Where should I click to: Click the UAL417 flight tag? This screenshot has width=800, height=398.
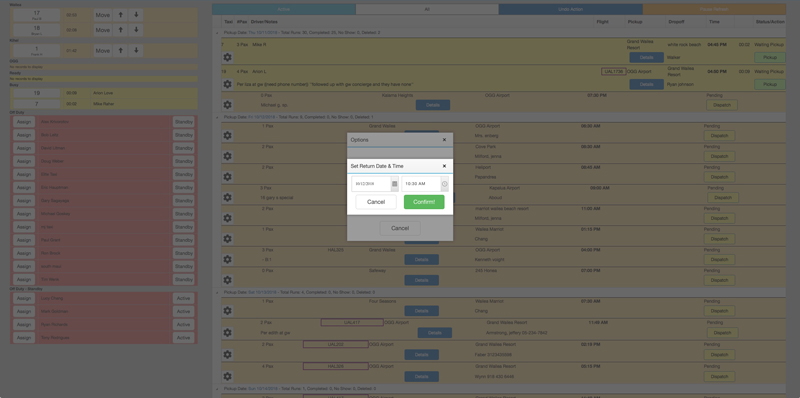352,322
